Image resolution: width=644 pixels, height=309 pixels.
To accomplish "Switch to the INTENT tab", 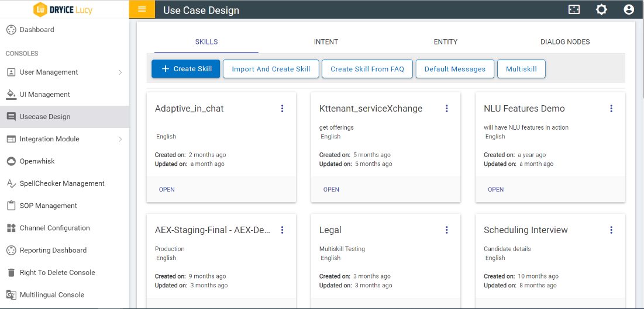I will pos(326,42).
